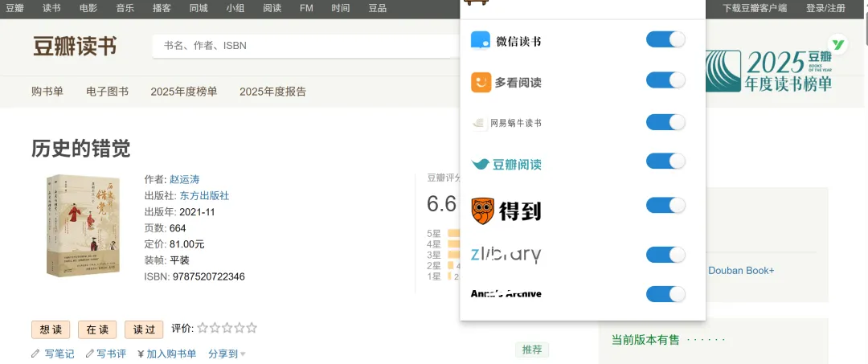This screenshot has height=364, width=868.
Task: Open author link 赵运涛
Action: pyautogui.click(x=184, y=179)
